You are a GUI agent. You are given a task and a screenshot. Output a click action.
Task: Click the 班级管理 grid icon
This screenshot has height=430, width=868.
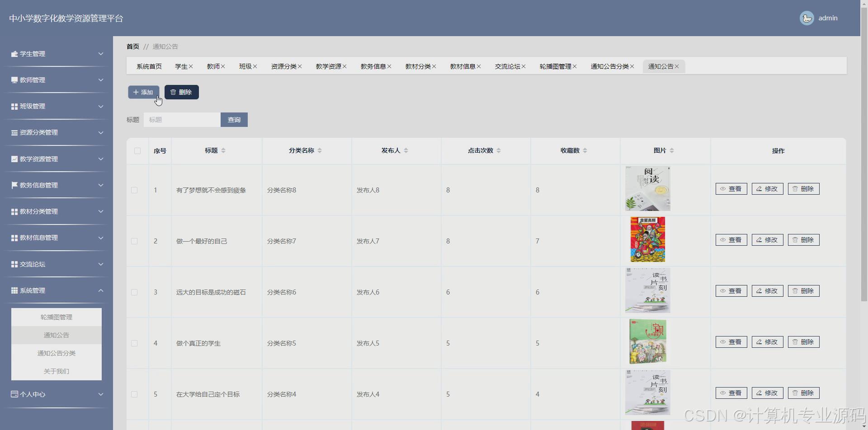coord(14,106)
